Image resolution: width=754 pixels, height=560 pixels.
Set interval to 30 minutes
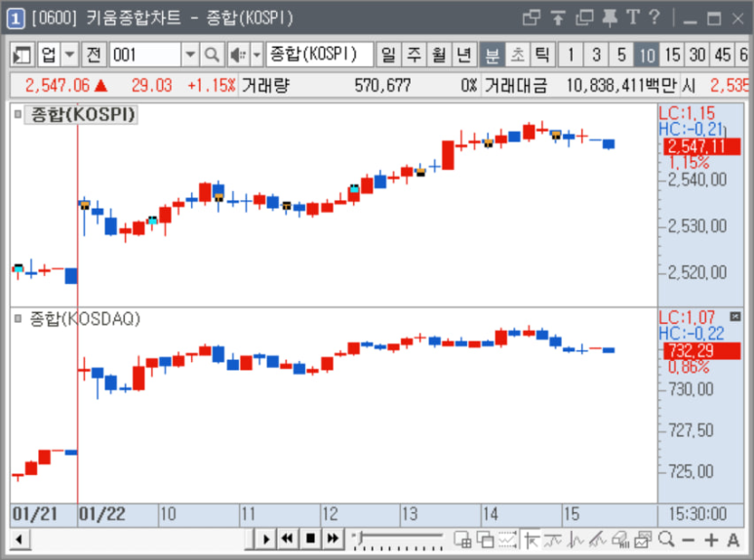(x=697, y=55)
